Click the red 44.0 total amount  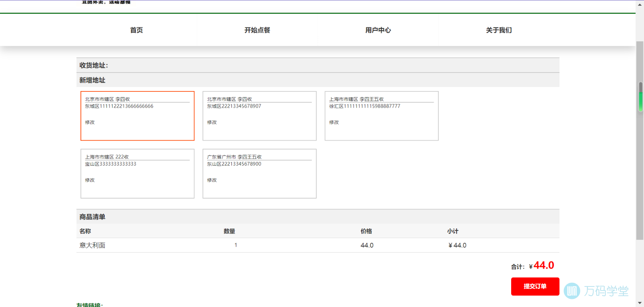coord(544,266)
